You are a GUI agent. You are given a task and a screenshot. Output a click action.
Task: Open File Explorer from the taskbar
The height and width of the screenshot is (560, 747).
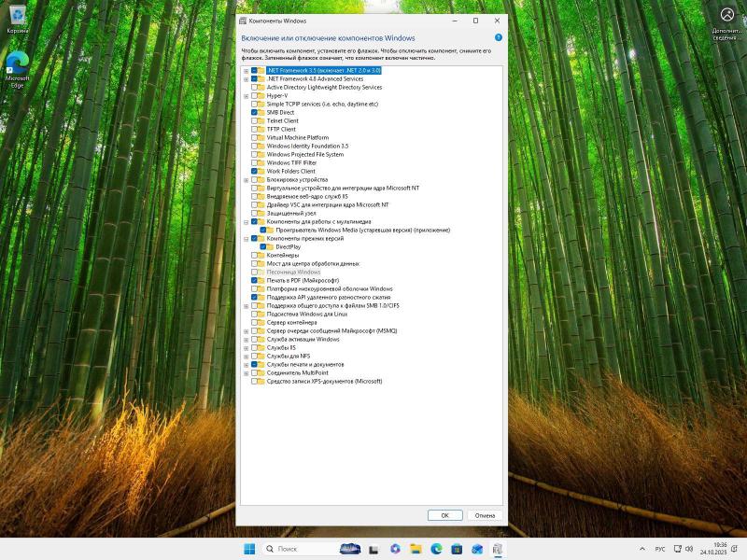click(x=415, y=549)
